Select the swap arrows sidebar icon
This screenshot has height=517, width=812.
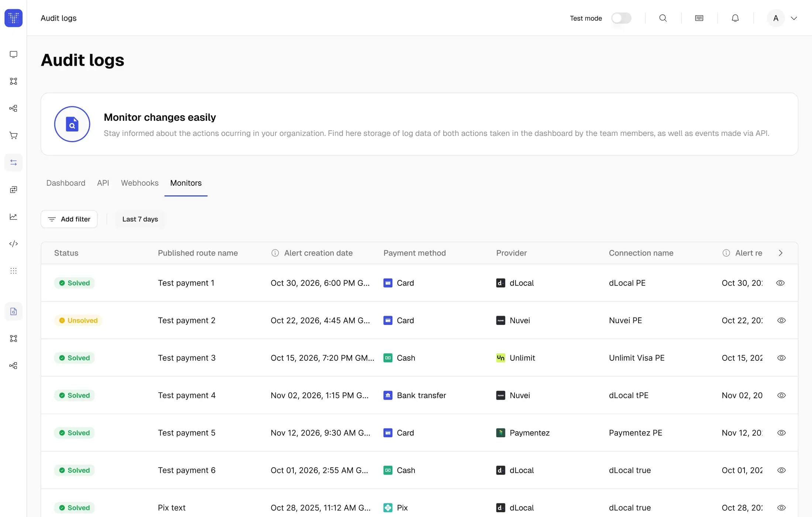tap(14, 162)
